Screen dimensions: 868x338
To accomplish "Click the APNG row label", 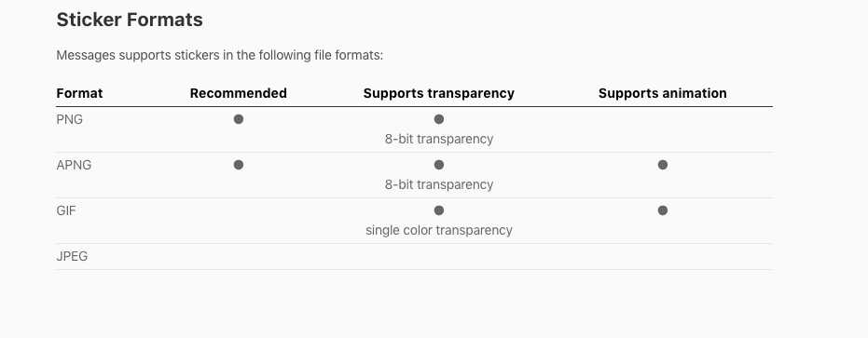I will click(75, 165).
